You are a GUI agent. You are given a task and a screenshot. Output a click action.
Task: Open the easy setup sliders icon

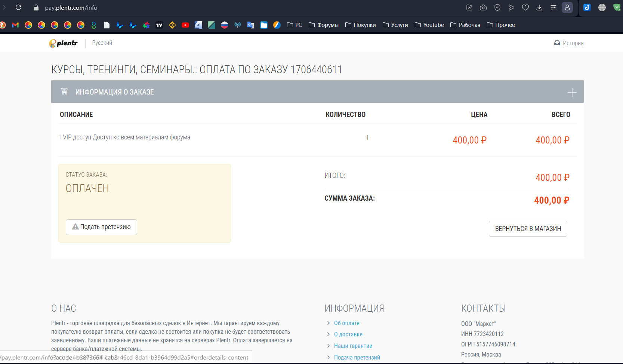[553, 7]
